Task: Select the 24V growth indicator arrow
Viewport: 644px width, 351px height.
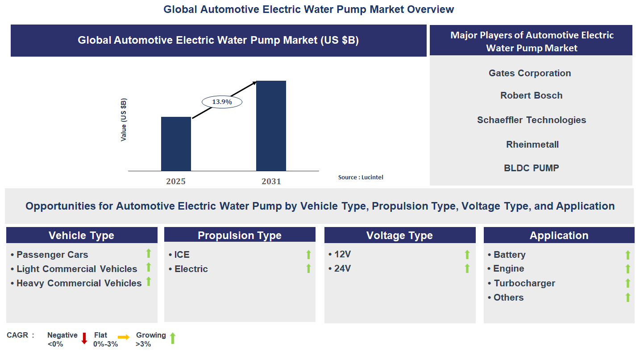Action: tap(467, 267)
